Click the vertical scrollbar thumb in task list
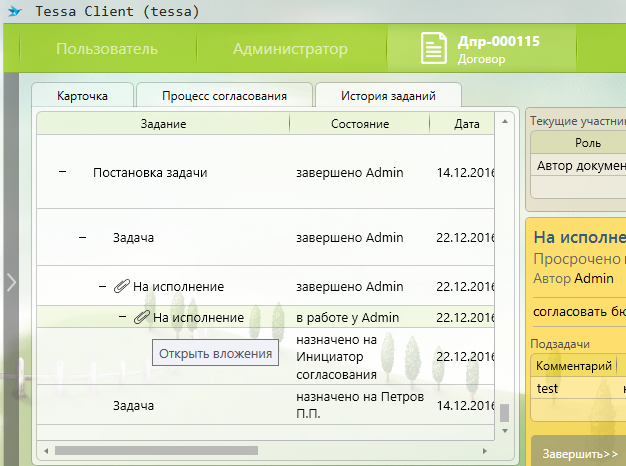 coord(505,413)
